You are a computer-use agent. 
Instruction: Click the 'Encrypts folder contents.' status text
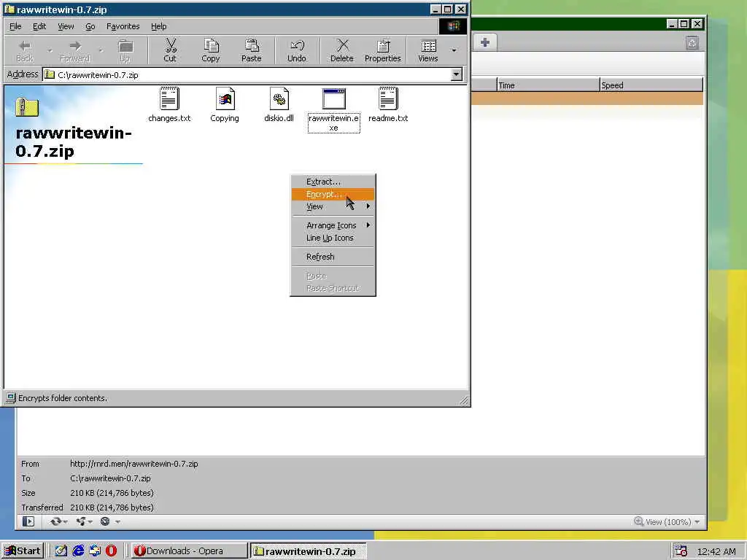pos(63,398)
